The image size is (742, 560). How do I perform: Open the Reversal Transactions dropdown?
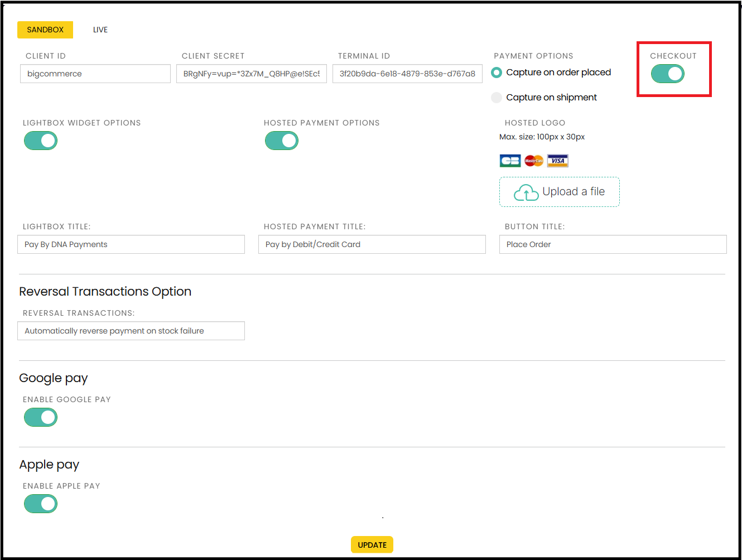(131, 331)
